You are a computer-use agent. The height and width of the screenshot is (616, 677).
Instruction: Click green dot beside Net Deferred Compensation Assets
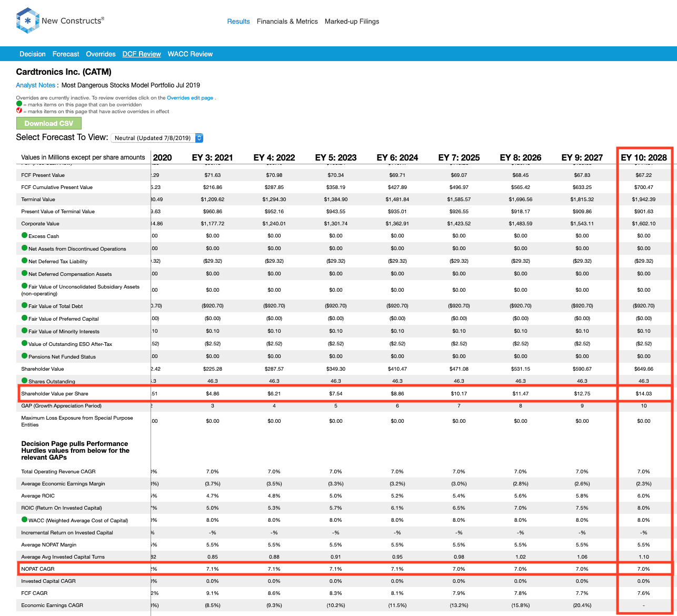(x=24, y=273)
